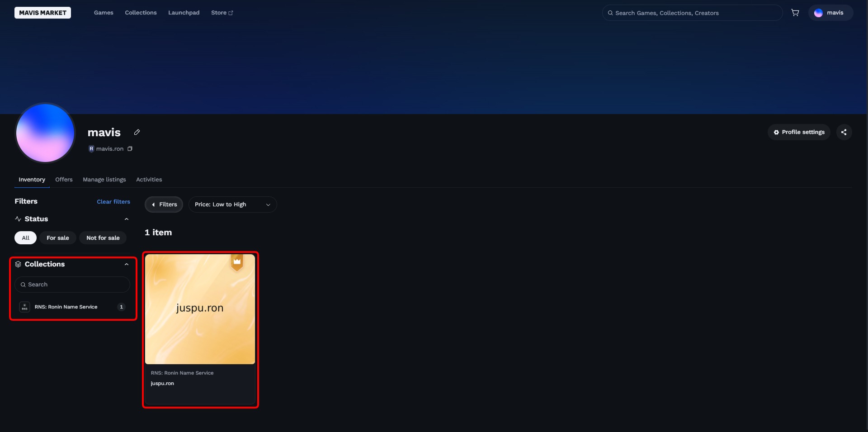
Task: Click the Mavis Market logo
Action: [42, 13]
